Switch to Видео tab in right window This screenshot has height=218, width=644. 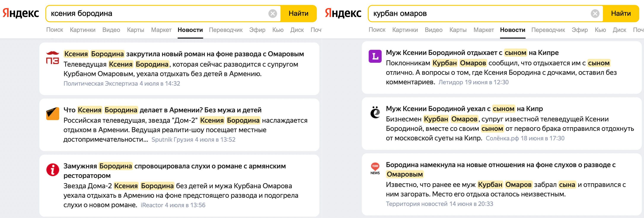tap(434, 30)
